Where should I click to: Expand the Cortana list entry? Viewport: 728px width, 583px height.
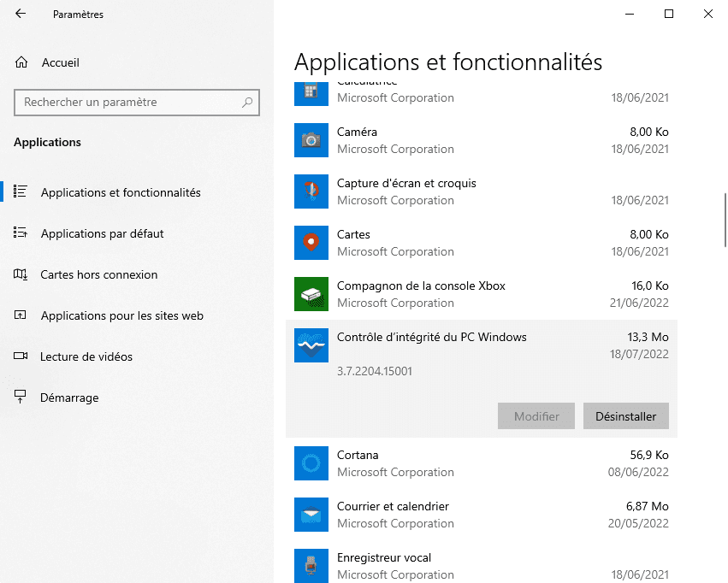[x=479, y=463]
